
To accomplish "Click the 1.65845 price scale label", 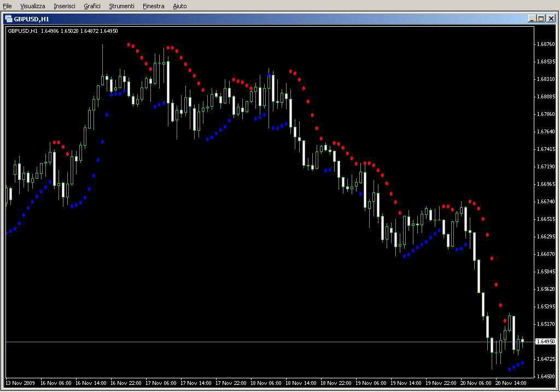I will click(x=546, y=272).
